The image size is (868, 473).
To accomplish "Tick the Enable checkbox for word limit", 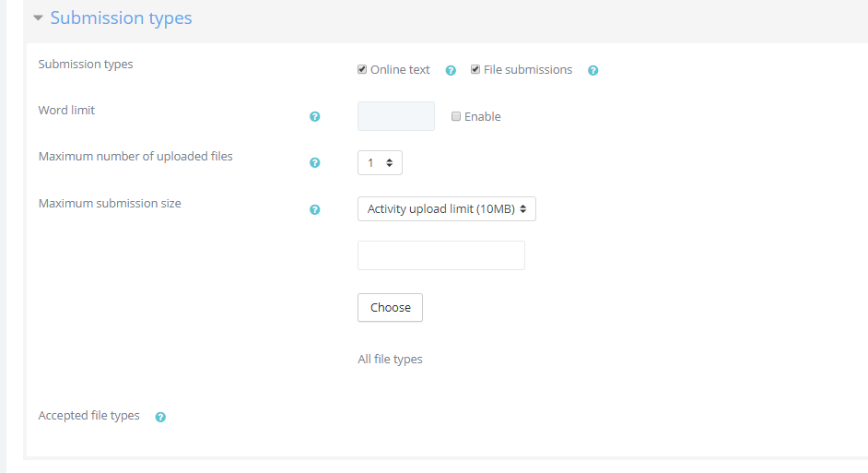I will coord(456,117).
